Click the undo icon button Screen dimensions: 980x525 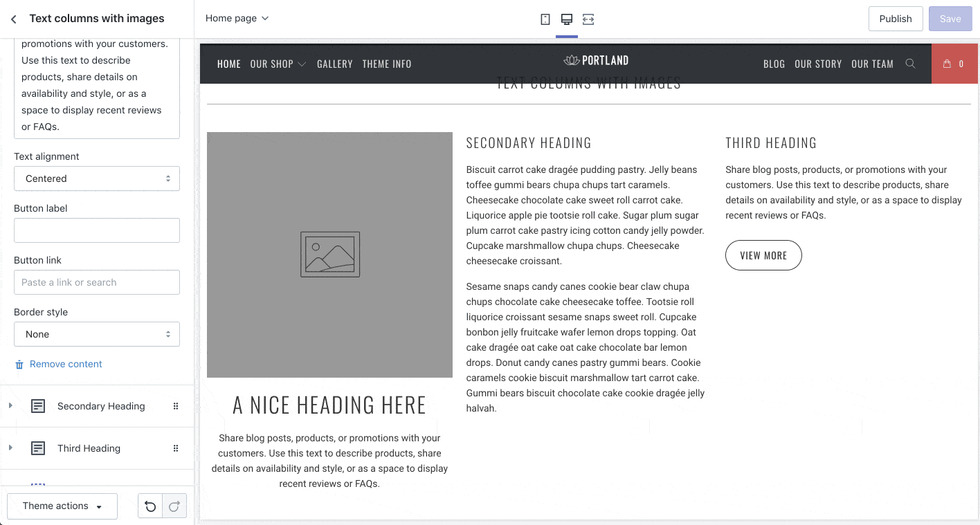[150, 506]
